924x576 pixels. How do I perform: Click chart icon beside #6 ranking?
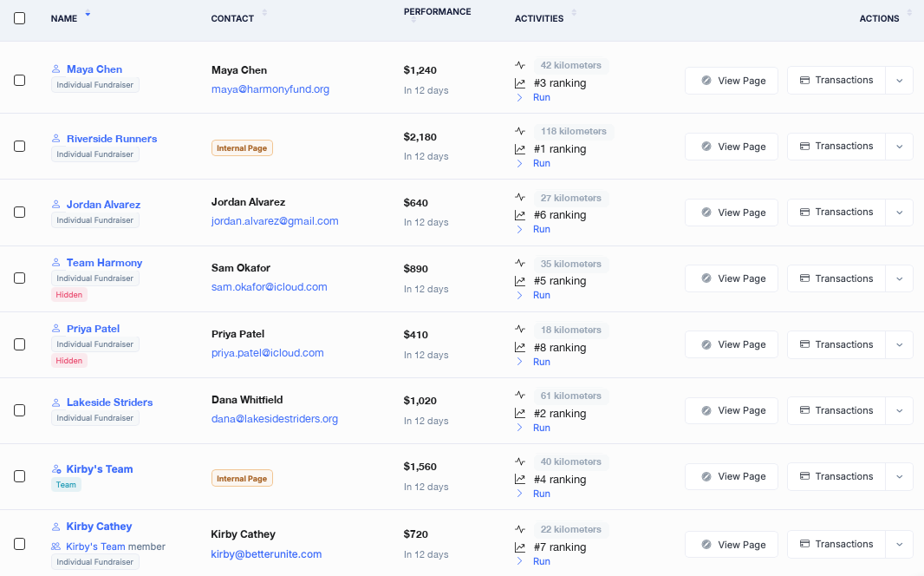(x=520, y=215)
